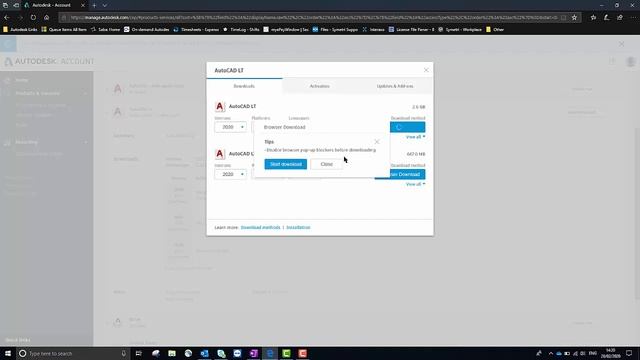
Task: Open the Activation tab
Action: (320, 86)
